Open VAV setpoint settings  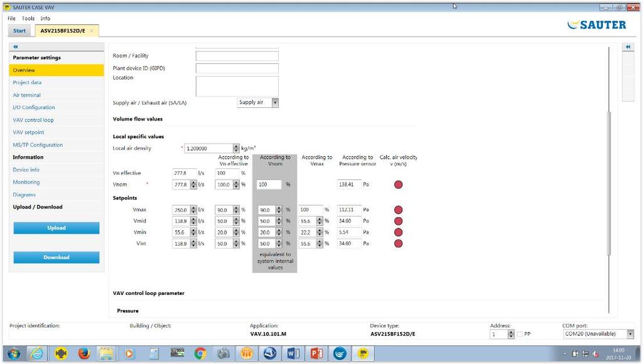(28, 132)
